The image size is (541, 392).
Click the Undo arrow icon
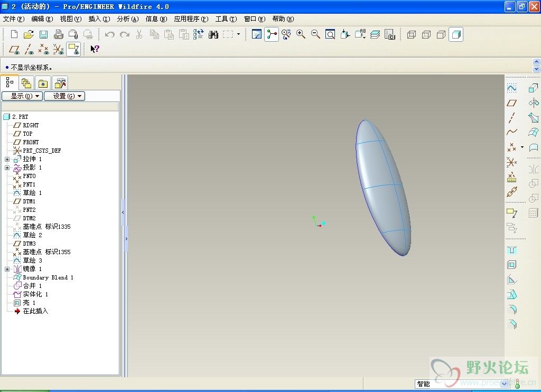[110, 34]
